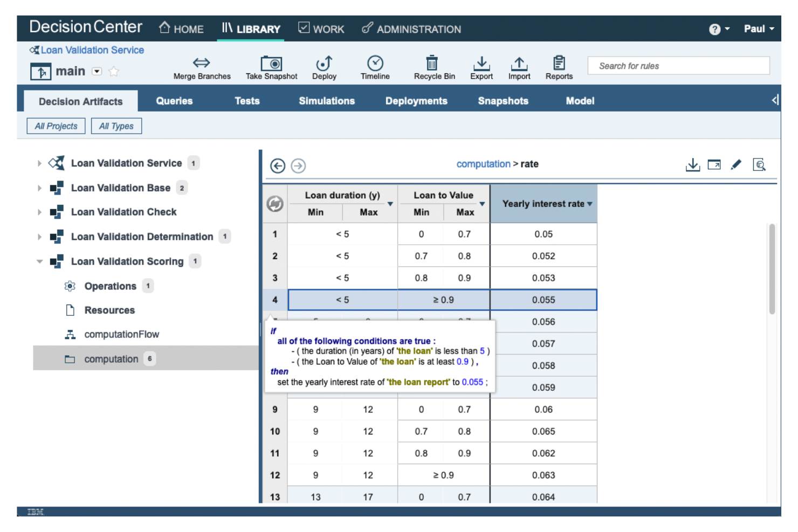Collapse the side panel with arrow icon
The height and width of the screenshot is (532, 798).
[x=775, y=100]
